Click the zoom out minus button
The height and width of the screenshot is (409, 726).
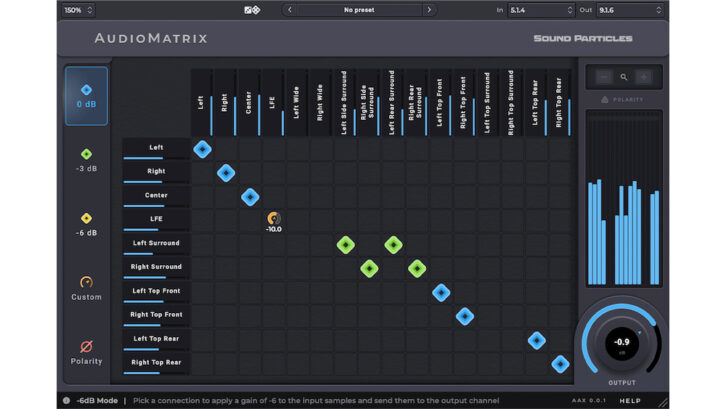[604, 77]
